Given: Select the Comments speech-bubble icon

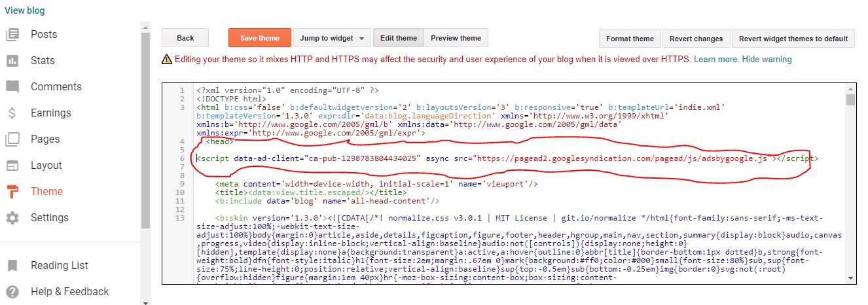Looking at the screenshot, I should click(12, 87).
